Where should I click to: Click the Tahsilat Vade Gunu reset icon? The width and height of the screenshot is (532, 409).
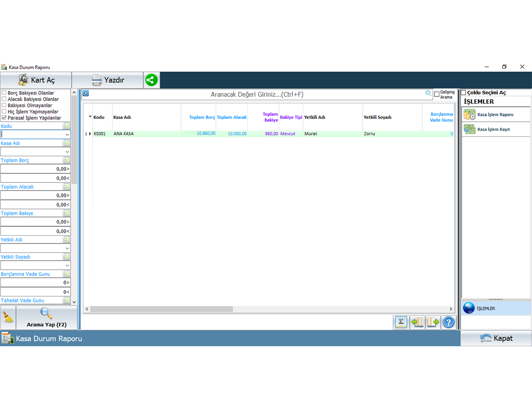pyautogui.click(x=66, y=300)
